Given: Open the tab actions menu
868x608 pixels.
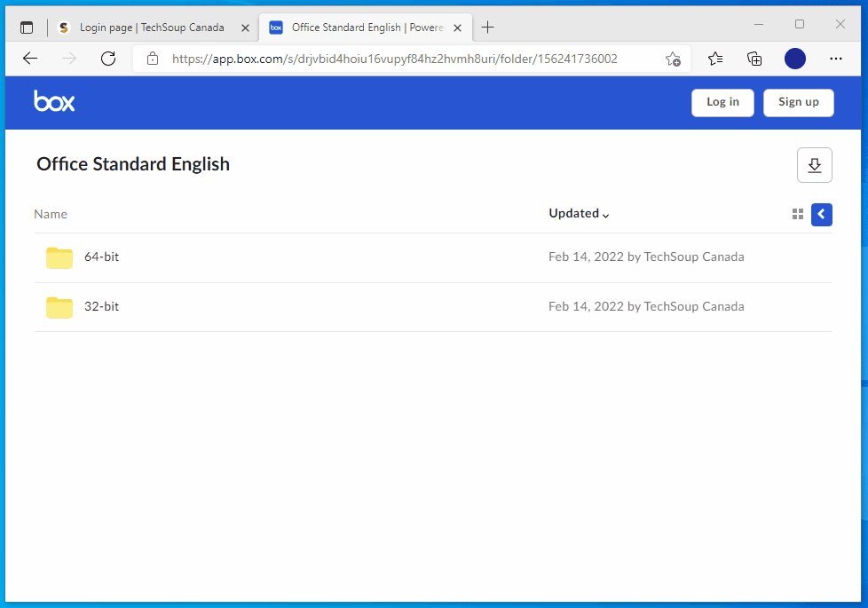Looking at the screenshot, I should coord(27,27).
